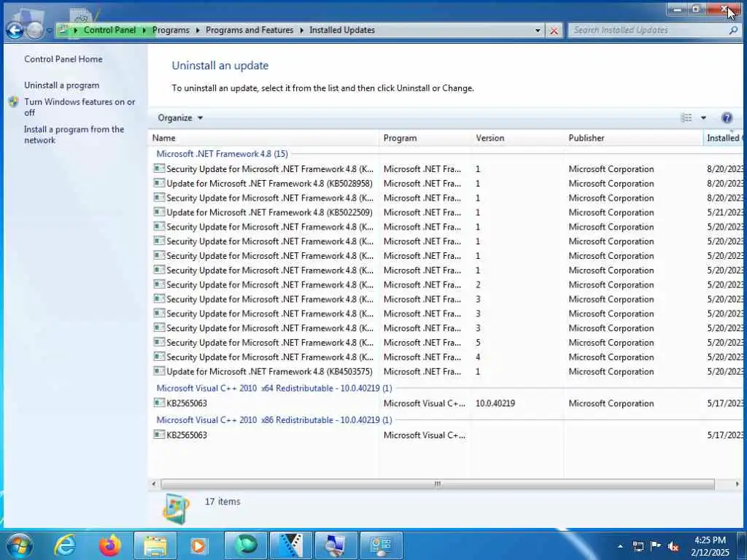Viewport: 747px width, 560px height.
Task: Select Update for .NET Framework 4.8 (KB4503575)
Action: 269,371
